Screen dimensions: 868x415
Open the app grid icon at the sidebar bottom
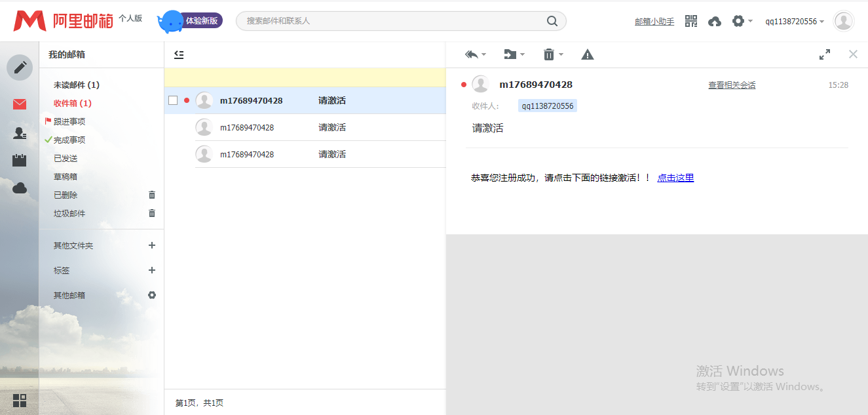point(20,400)
